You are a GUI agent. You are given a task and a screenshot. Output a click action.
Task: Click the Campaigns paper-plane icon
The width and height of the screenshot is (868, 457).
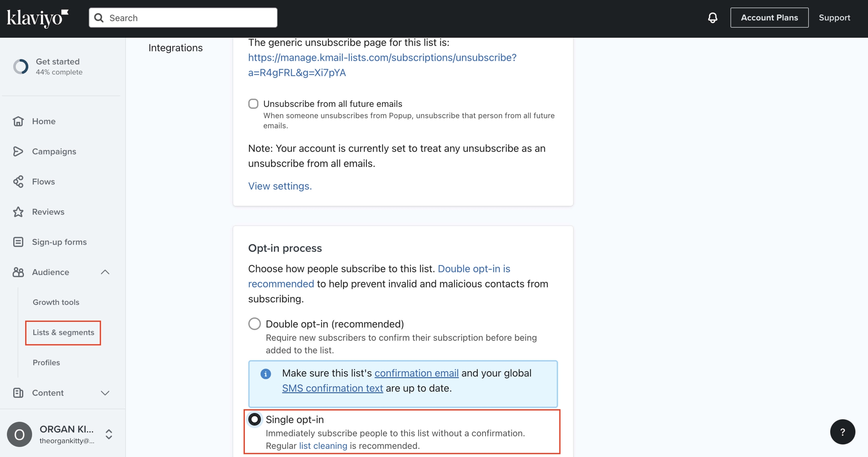(x=18, y=151)
